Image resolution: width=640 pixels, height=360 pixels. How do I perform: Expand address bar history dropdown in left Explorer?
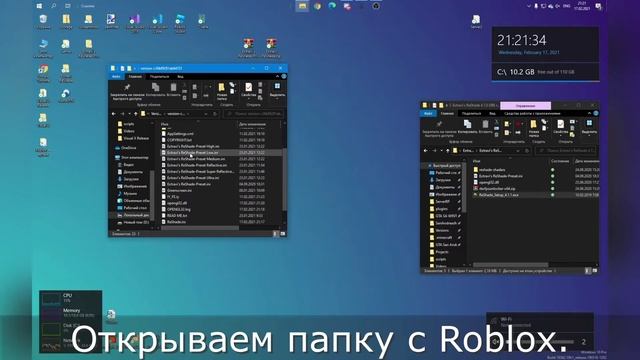[x=206, y=114]
